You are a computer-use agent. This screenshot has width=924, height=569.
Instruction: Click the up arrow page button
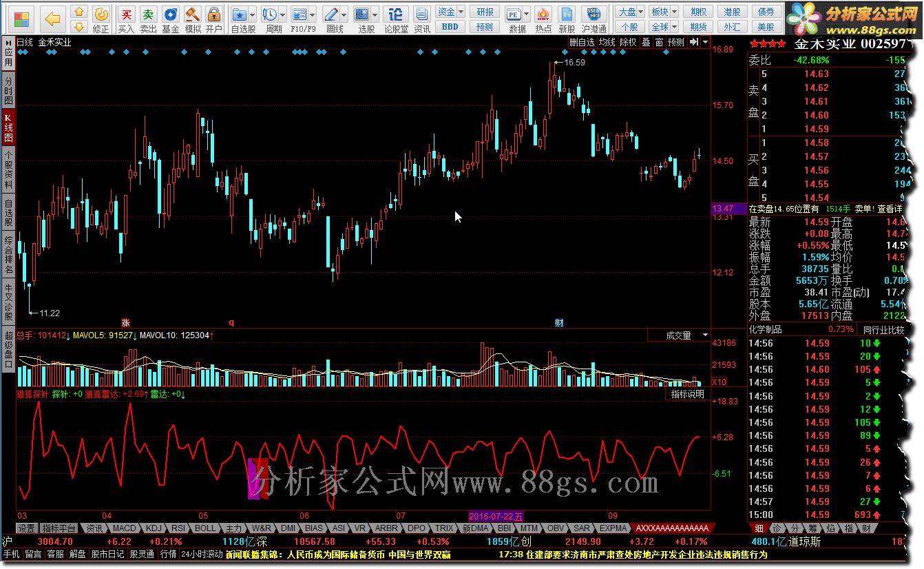[79, 12]
